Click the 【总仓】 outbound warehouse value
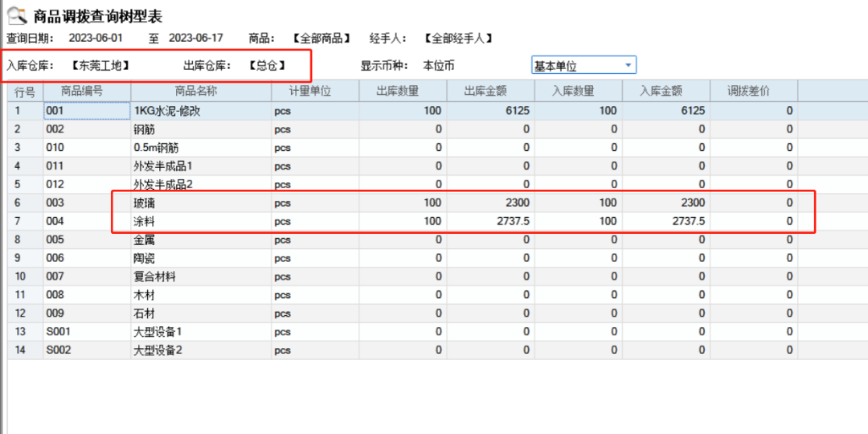Screen dimensions: 868x434 coord(266,66)
